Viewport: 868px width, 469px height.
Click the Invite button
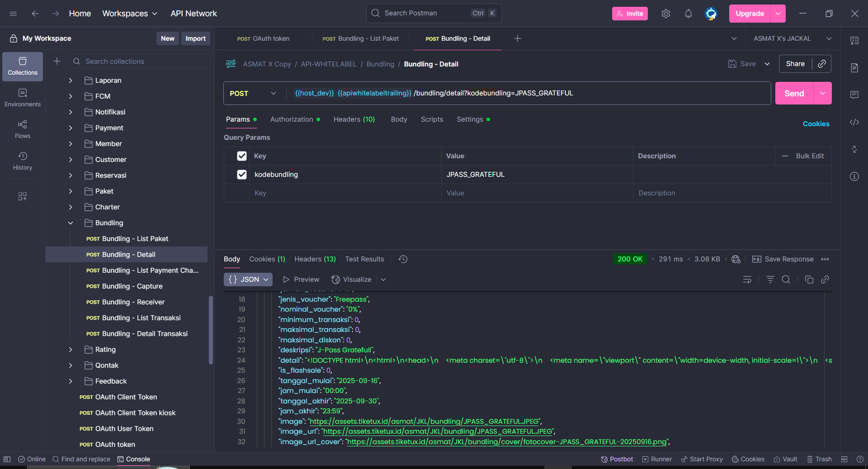pos(630,14)
